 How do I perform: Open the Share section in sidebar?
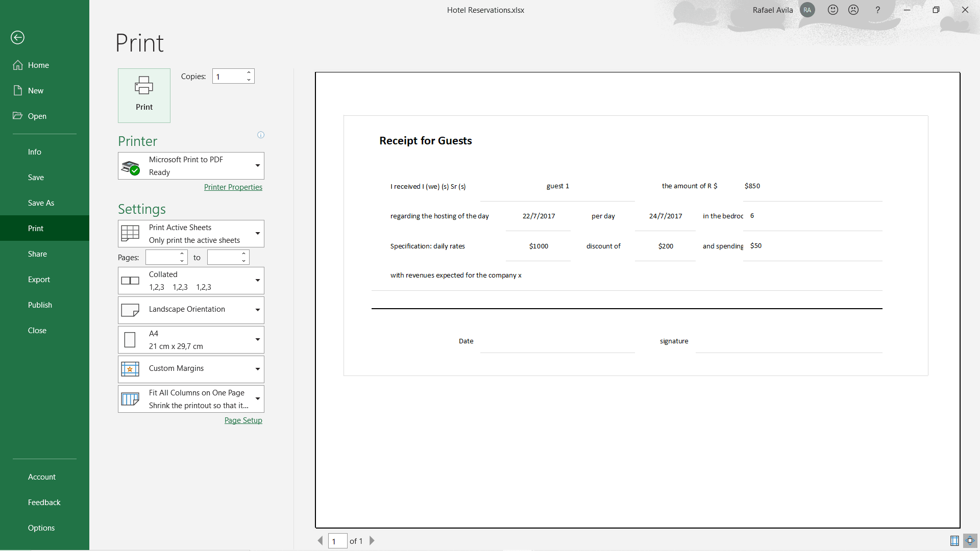37,254
